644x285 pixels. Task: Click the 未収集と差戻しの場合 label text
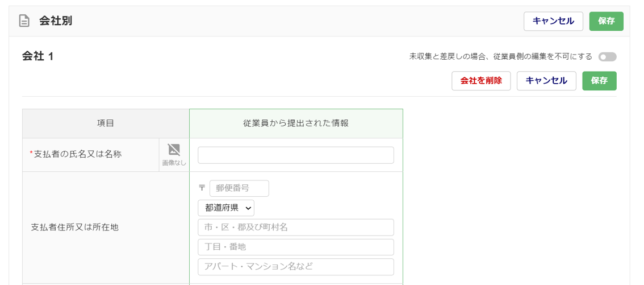click(x=501, y=57)
